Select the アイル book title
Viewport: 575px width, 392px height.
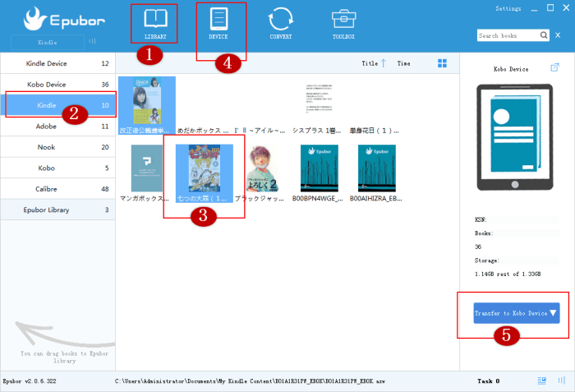tap(260, 131)
